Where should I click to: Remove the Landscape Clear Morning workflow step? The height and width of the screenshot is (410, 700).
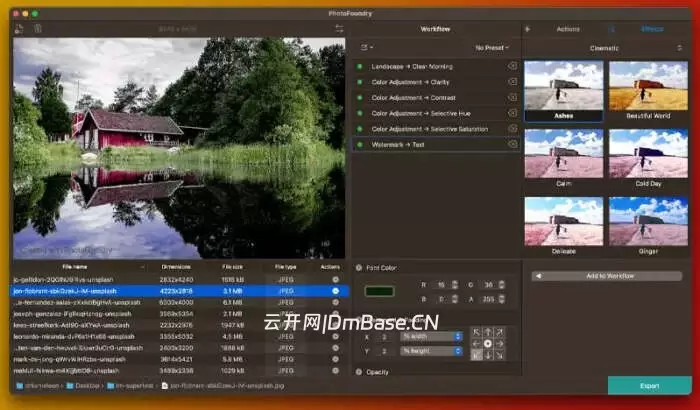tap(512, 66)
